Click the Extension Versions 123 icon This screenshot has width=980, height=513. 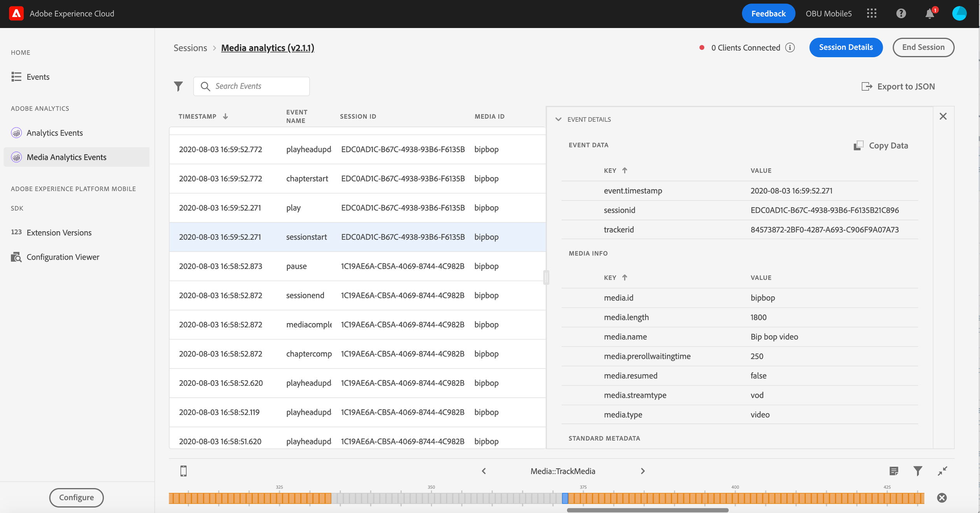[x=16, y=232]
